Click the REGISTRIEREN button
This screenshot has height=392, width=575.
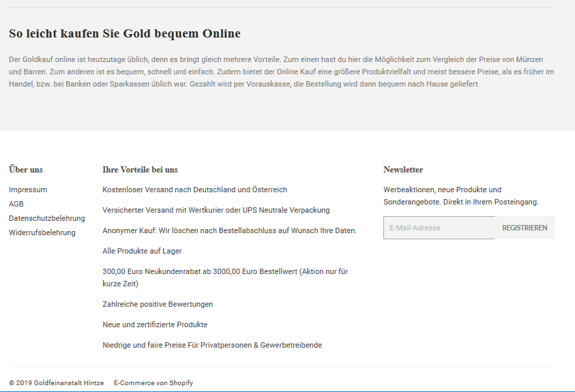pyautogui.click(x=525, y=228)
